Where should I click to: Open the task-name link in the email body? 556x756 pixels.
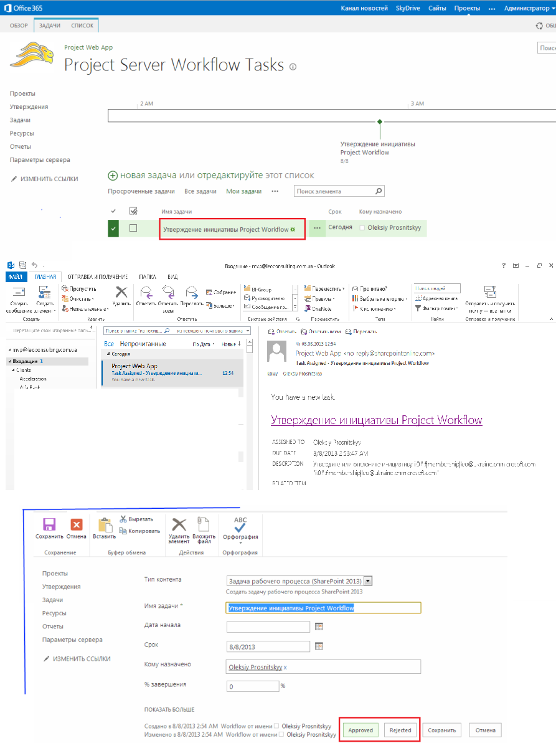tap(377, 420)
